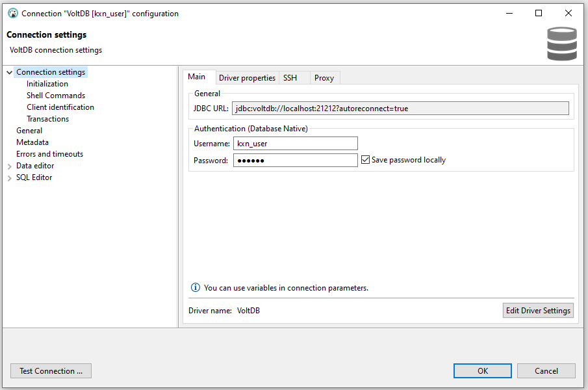The width and height of the screenshot is (588, 390).
Task: Close the configuration dialog
Action: (569, 13)
